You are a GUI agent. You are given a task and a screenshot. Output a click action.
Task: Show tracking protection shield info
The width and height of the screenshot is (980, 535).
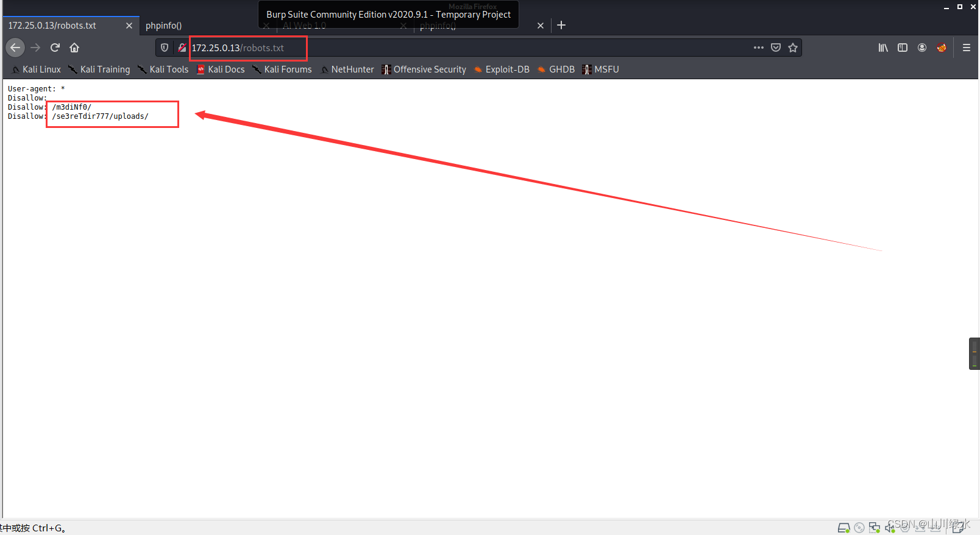coord(165,48)
